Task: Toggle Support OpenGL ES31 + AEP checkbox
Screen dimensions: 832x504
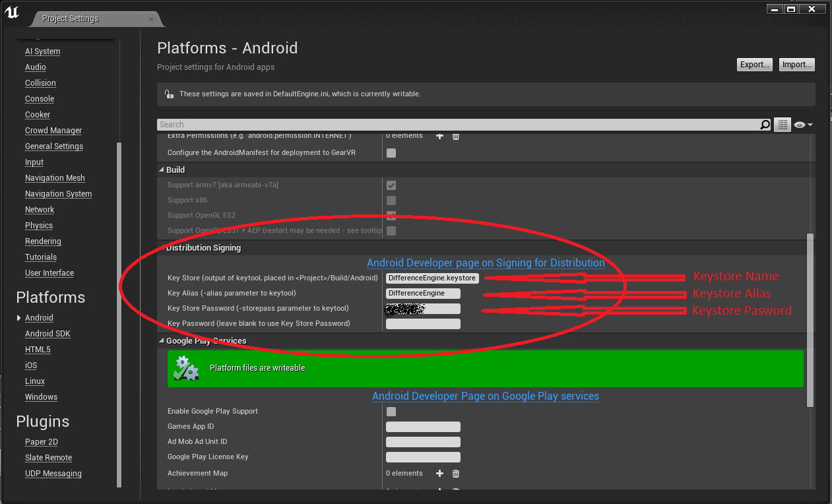Action: click(x=391, y=231)
